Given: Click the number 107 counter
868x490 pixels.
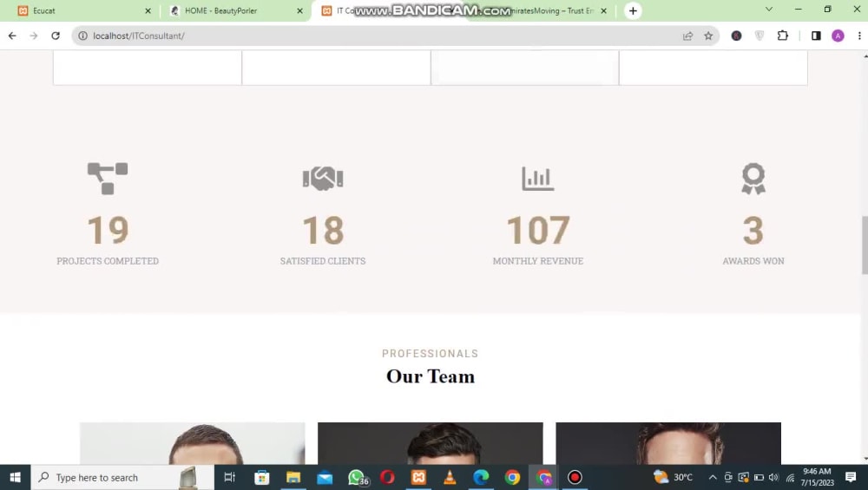Looking at the screenshot, I should (538, 230).
